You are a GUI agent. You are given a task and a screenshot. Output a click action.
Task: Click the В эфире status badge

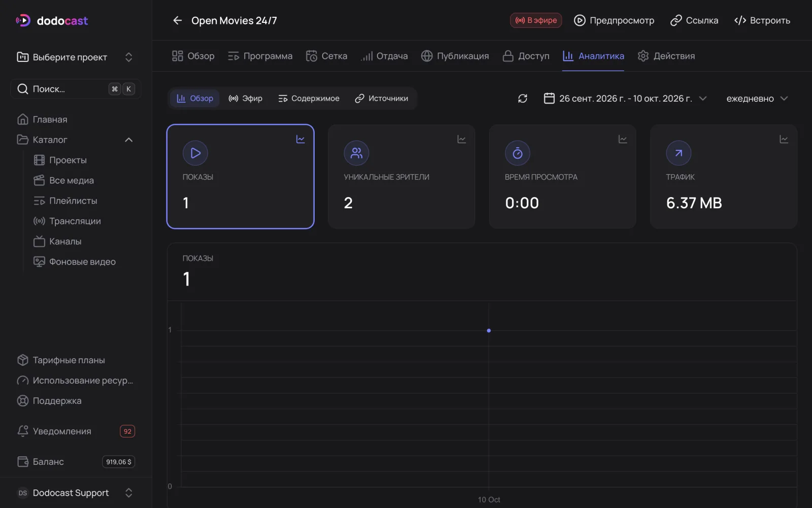[x=536, y=20]
